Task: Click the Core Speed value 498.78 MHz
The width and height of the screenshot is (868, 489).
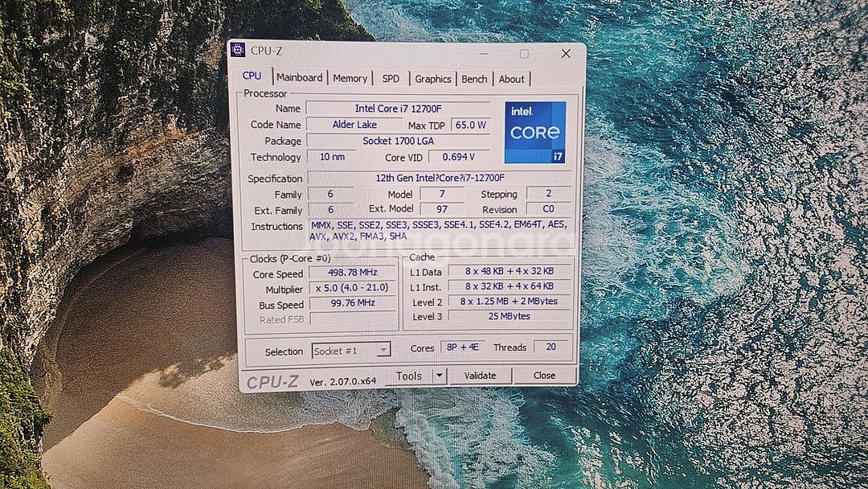Action: pyautogui.click(x=352, y=273)
